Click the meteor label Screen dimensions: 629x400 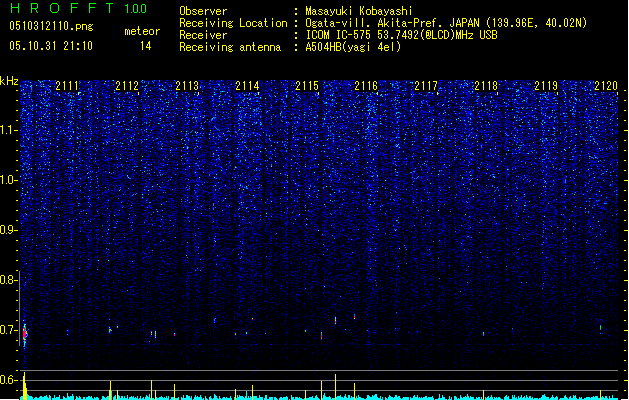(x=142, y=31)
